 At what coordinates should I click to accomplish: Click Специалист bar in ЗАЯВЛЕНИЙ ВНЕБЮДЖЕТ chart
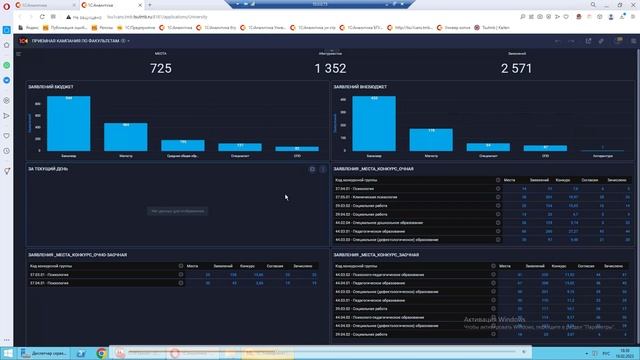488,147
